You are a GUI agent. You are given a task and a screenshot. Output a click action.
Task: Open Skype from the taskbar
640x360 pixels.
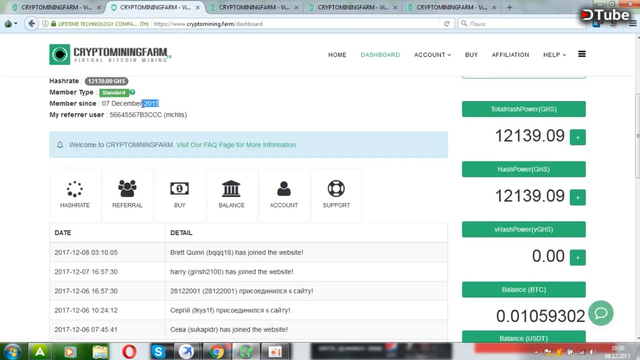158,351
